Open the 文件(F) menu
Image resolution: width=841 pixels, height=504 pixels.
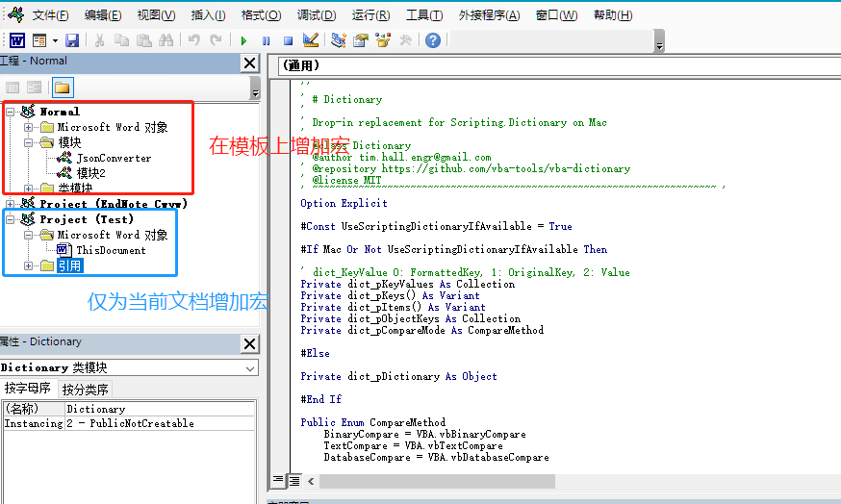[50, 15]
